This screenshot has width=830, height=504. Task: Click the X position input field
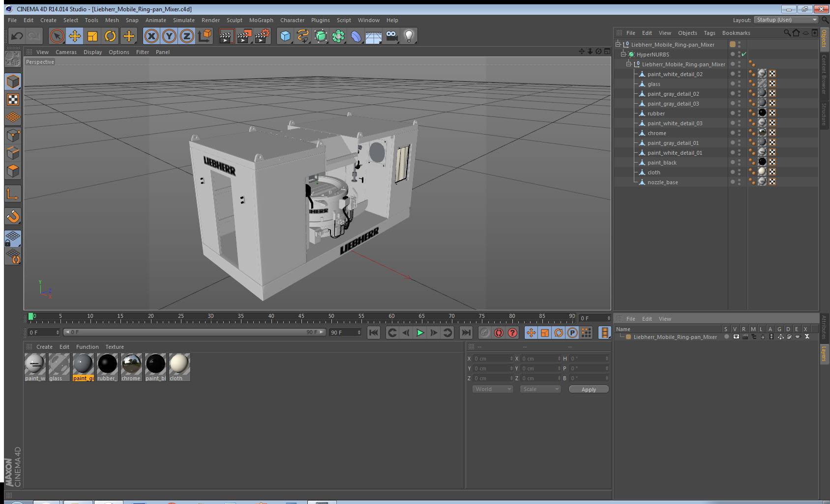[x=493, y=359]
